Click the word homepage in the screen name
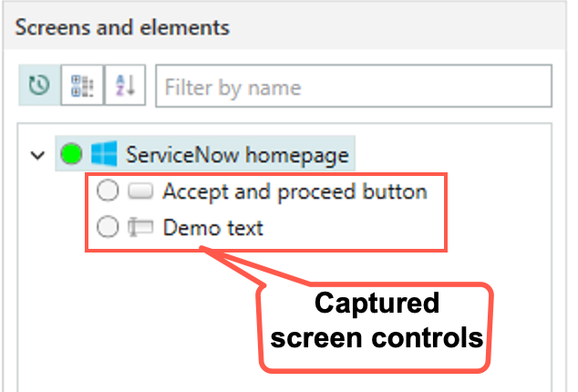This screenshot has width=578, height=392. [297, 155]
